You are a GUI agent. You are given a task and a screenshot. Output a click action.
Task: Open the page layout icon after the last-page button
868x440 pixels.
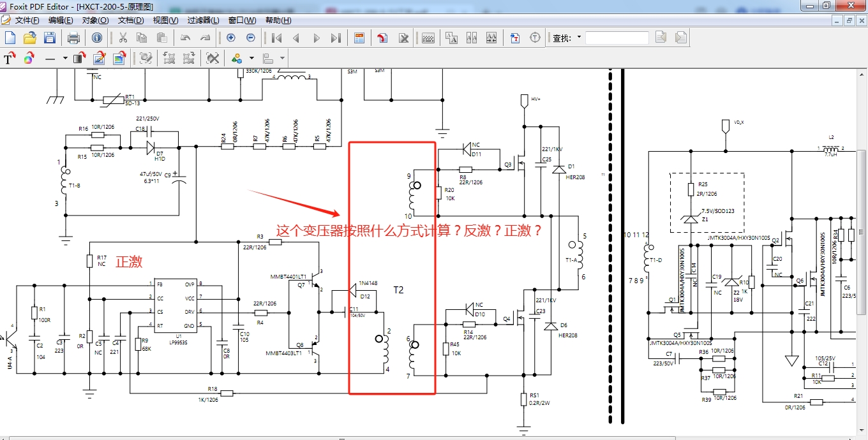pos(359,38)
